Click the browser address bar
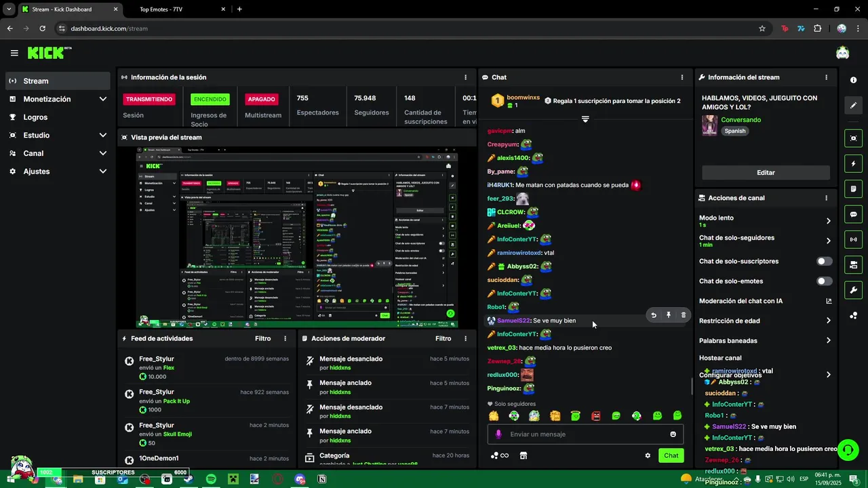The height and width of the screenshot is (488, 868). [407, 28]
